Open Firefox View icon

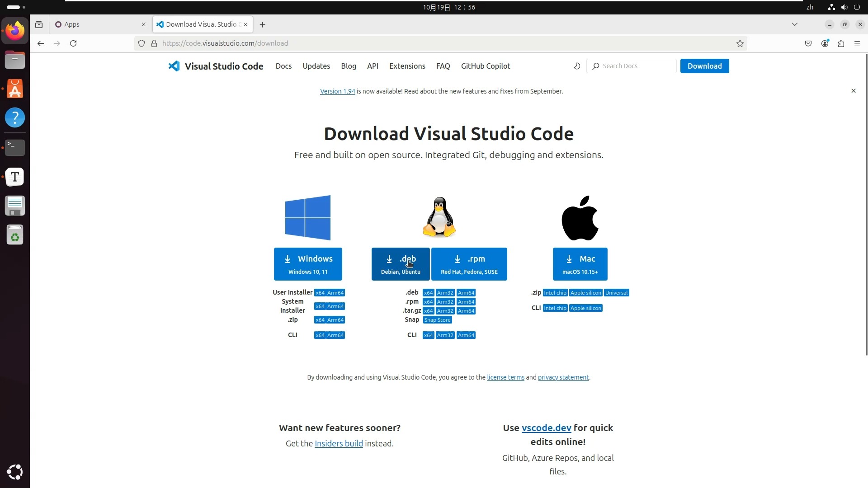point(39,24)
